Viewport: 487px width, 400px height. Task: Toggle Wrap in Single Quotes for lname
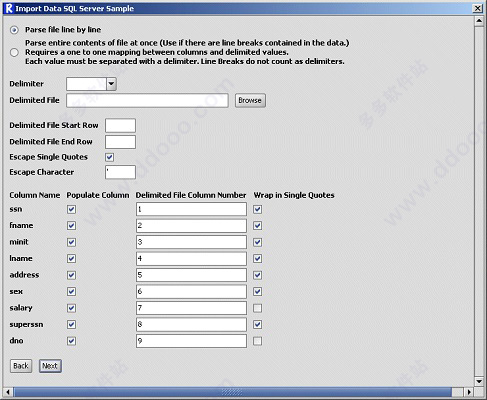tap(257, 259)
